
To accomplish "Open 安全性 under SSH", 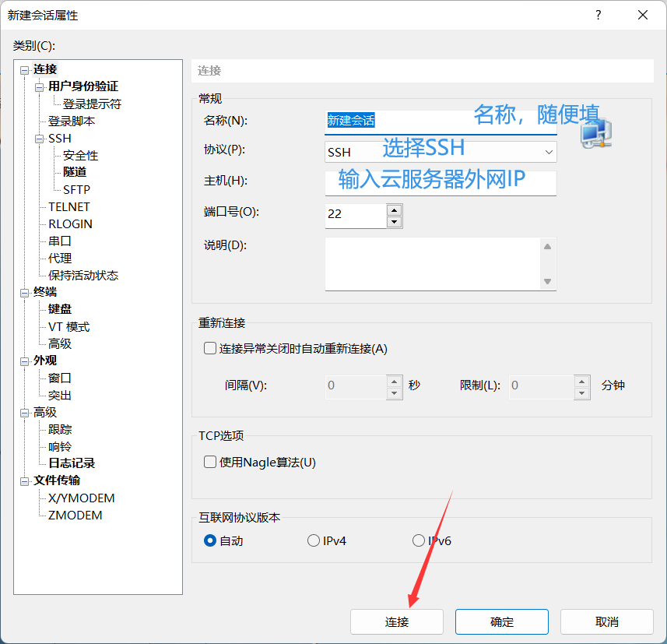I will [x=80, y=156].
